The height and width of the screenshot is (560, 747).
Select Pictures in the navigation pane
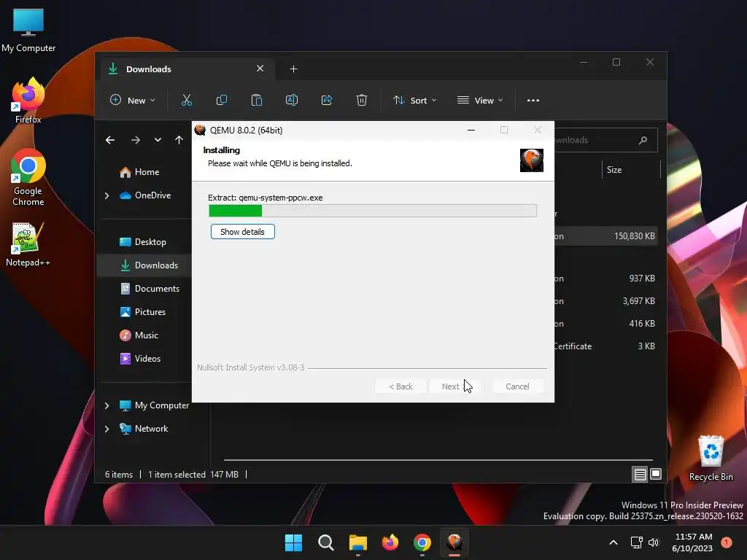pyautogui.click(x=150, y=312)
